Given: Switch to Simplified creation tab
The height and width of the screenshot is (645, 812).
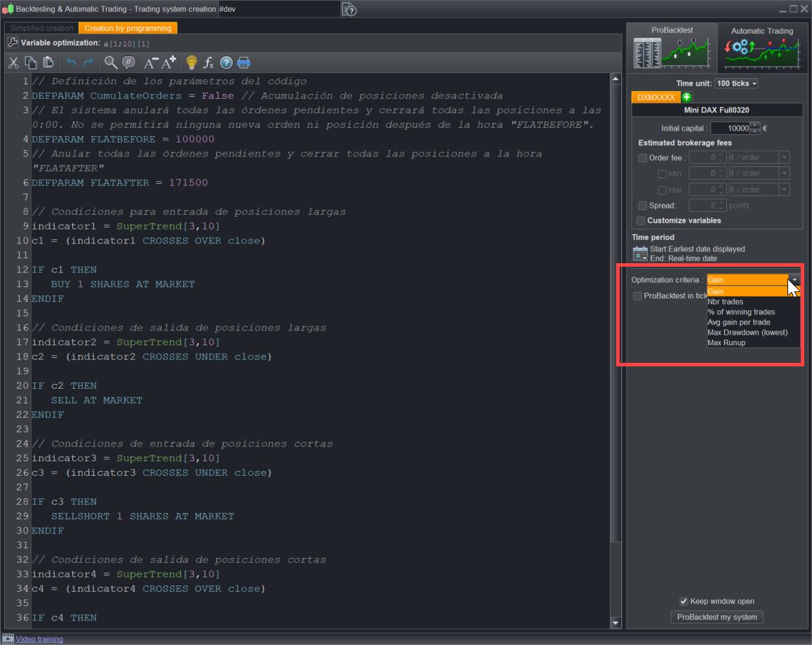Looking at the screenshot, I should click(x=41, y=28).
